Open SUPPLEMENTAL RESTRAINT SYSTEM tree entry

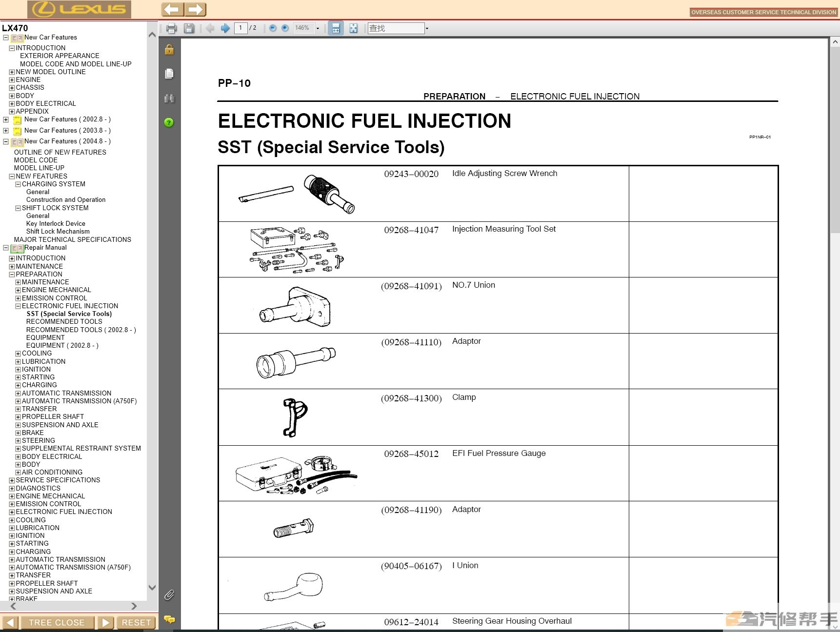tap(81, 448)
